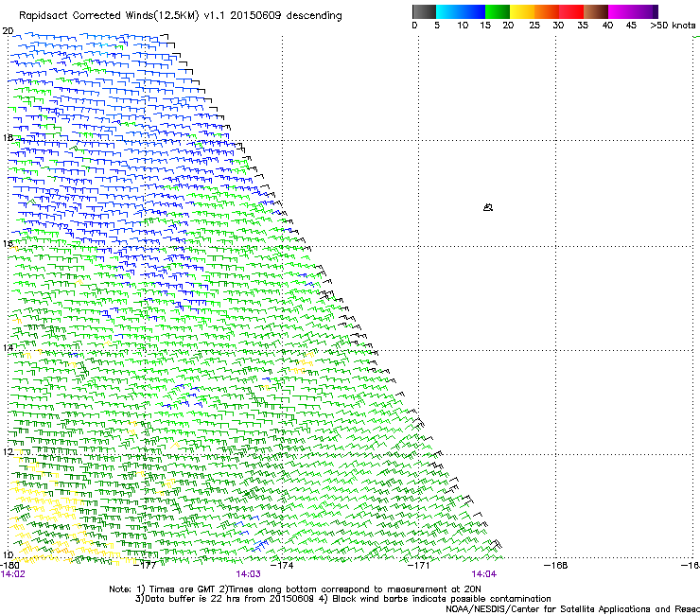Click the latitude label '20'

pyautogui.click(x=8, y=31)
